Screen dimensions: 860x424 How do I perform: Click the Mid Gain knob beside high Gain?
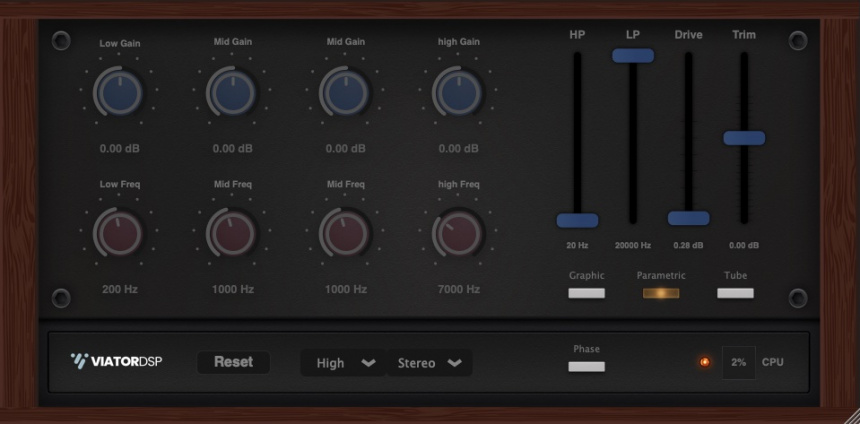point(346,92)
